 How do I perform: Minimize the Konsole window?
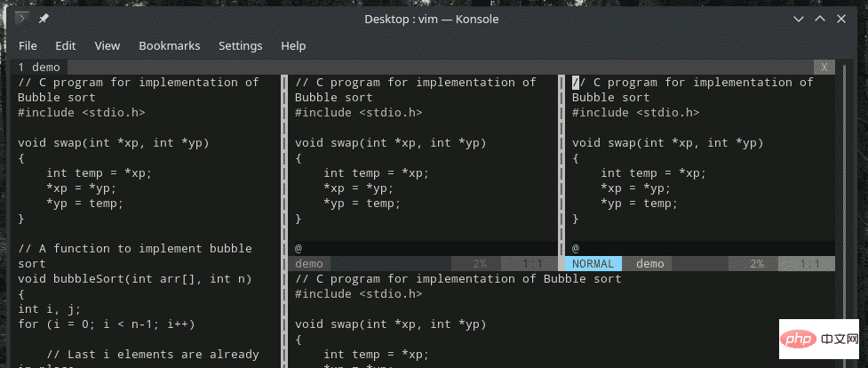tap(793, 20)
